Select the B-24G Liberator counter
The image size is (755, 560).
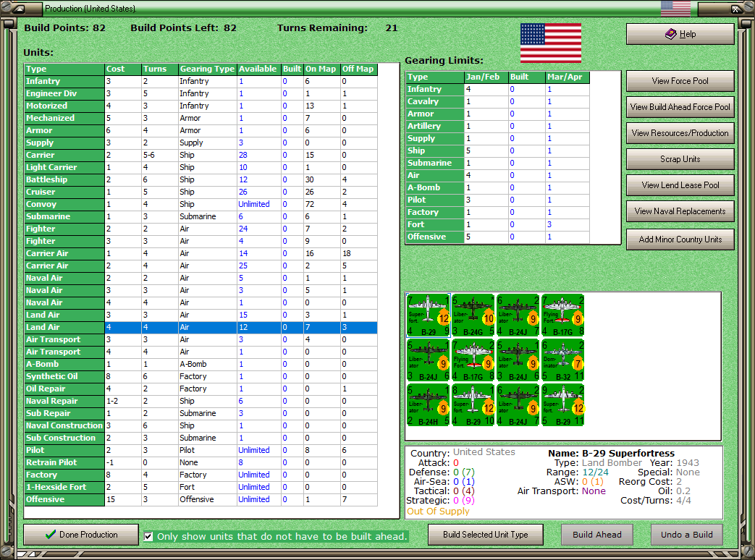[473, 315]
